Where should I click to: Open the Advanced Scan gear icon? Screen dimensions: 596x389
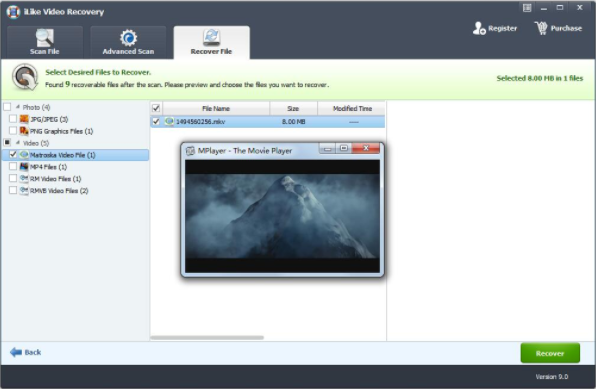point(128,38)
